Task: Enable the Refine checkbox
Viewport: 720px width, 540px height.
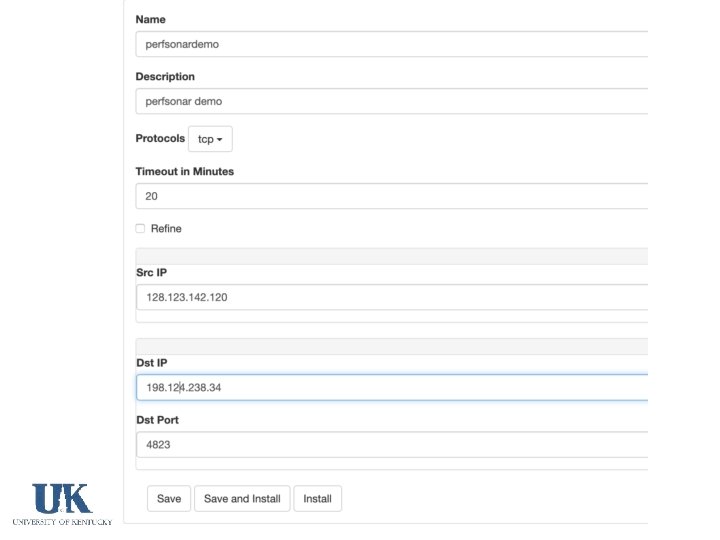Action: (140, 228)
